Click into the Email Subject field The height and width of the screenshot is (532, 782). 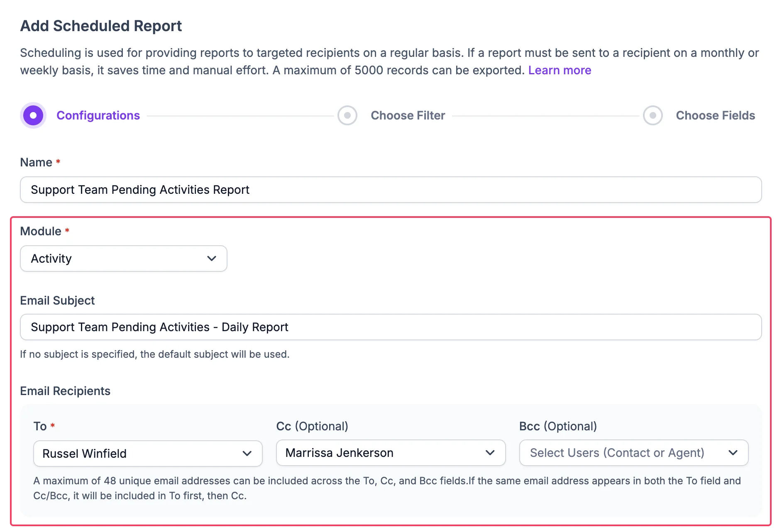390,327
